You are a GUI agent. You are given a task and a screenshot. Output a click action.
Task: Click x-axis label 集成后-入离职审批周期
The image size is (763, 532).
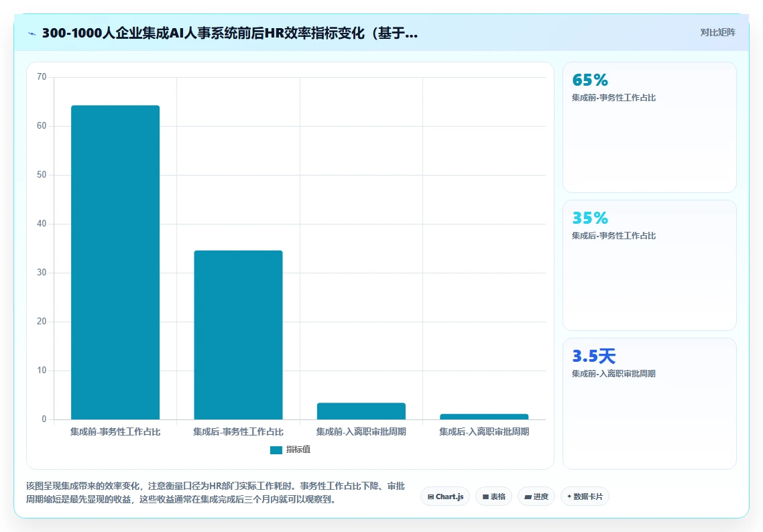(484, 431)
